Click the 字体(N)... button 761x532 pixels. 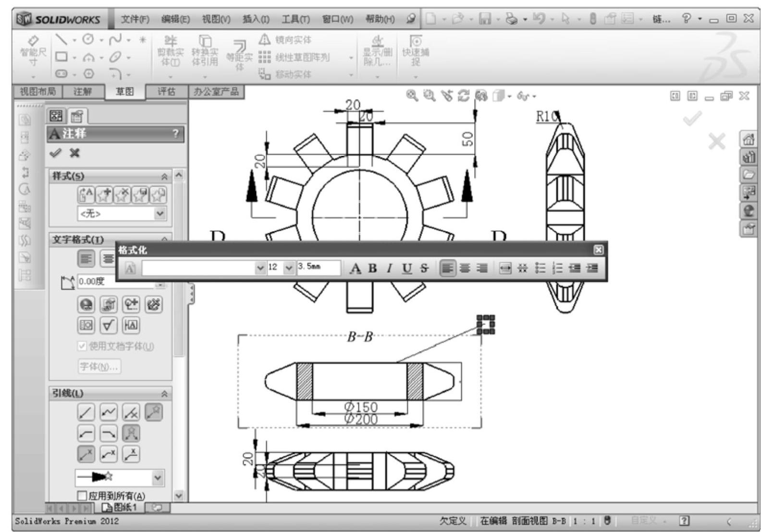click(99, 366)
